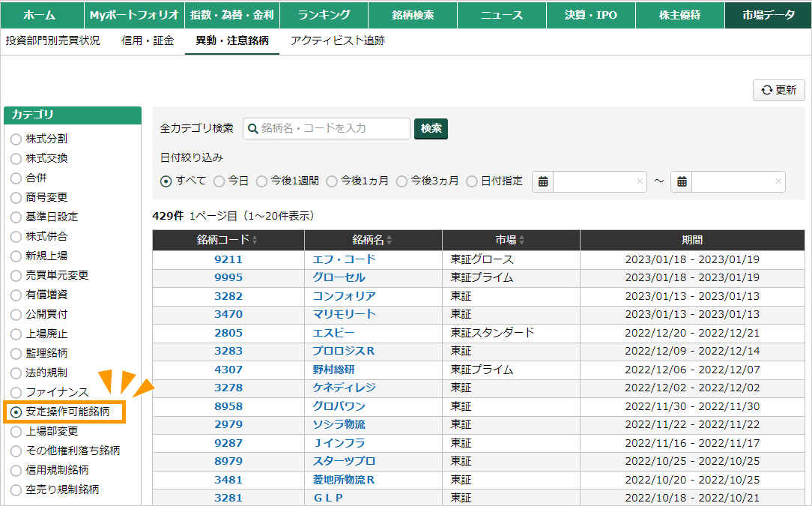
Task: Open stock code 9211 link
Action: 228,259
